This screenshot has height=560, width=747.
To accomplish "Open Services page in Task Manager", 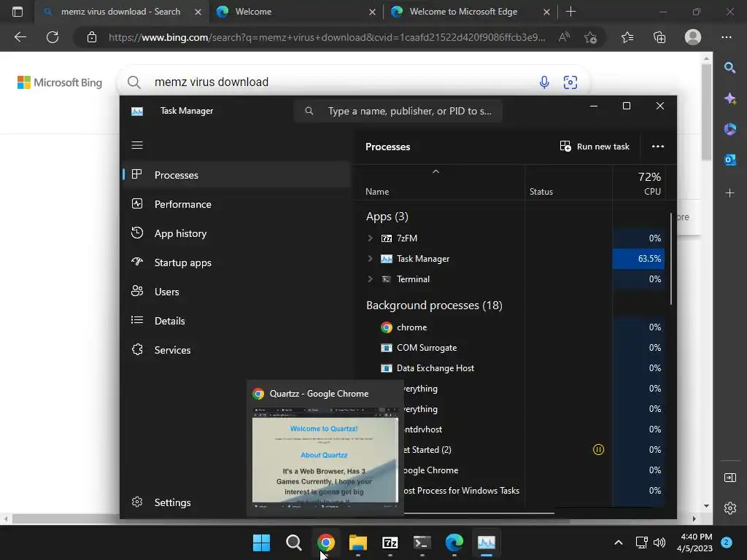I will click(237, 350).
